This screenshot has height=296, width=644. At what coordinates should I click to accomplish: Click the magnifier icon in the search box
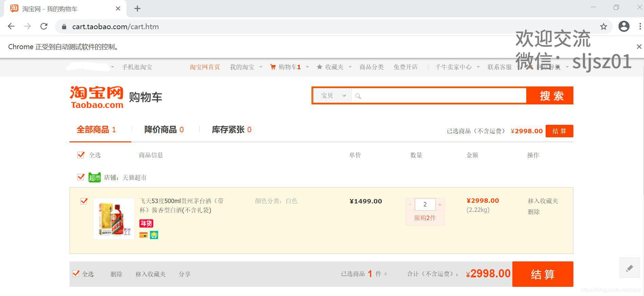coord(358,96)
